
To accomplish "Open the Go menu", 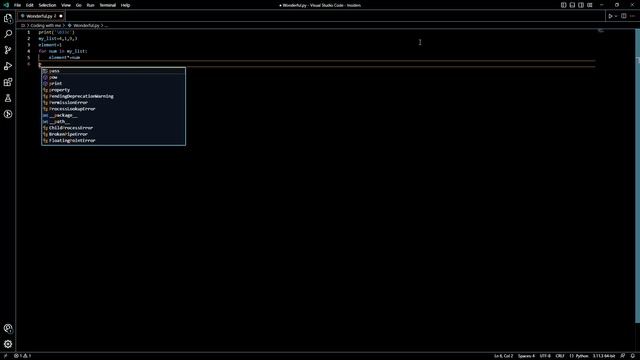I will pyautogui.click(x=79, y=5).
